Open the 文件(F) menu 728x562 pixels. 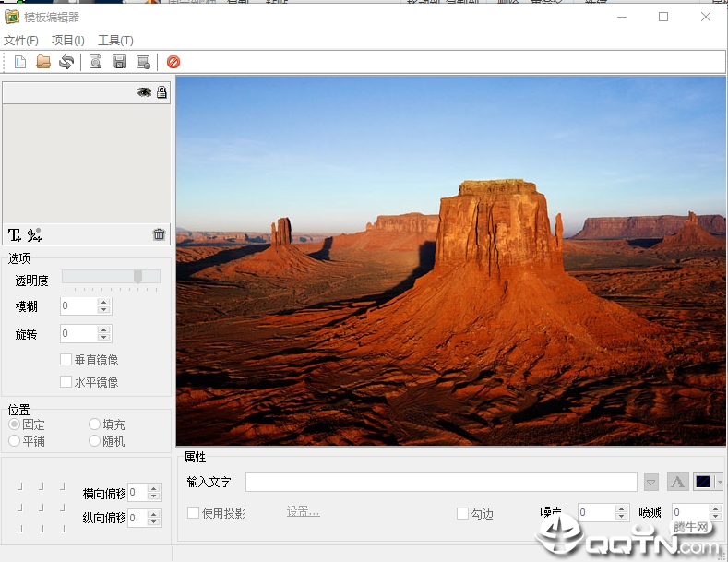pos(21,41)
